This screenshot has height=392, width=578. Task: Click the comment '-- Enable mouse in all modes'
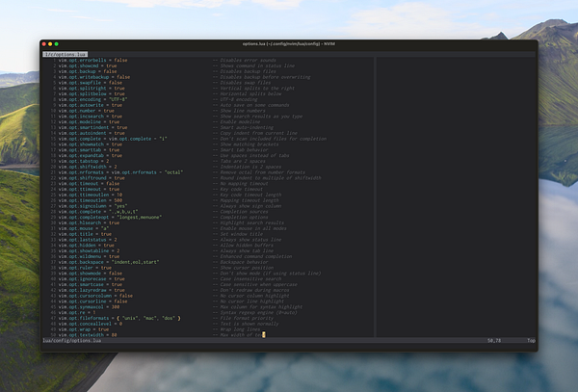[250, 228]
